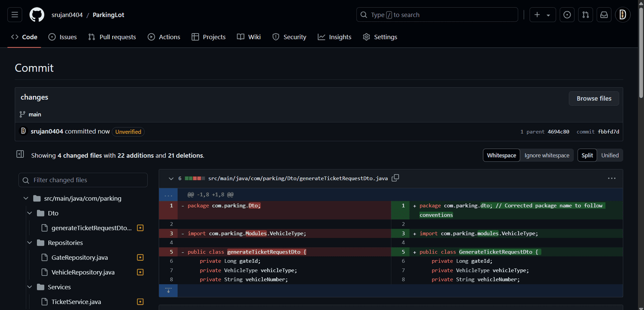Open the diff file options menu
This screenshot has height=310, width=644.
click(611, 178)
